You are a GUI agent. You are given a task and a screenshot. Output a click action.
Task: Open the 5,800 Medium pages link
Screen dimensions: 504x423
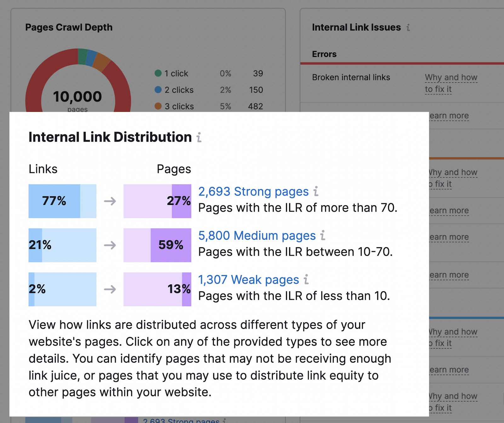pos(257,236)
